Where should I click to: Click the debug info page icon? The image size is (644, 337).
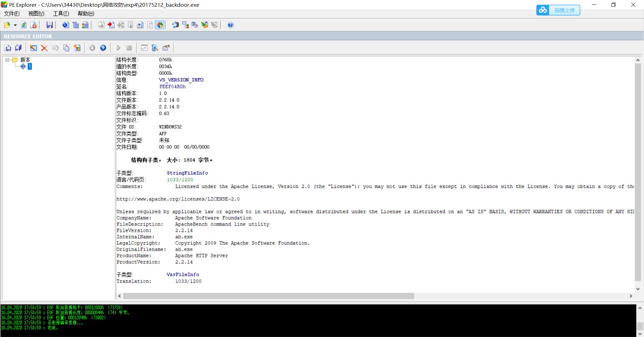140,25
